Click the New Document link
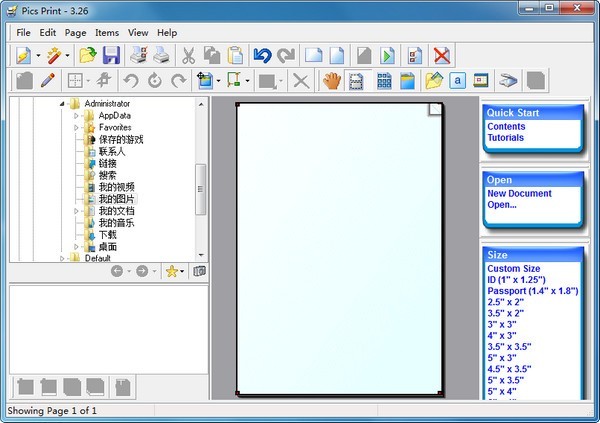Viewport: 600px width, 423px height. point(519,194)
